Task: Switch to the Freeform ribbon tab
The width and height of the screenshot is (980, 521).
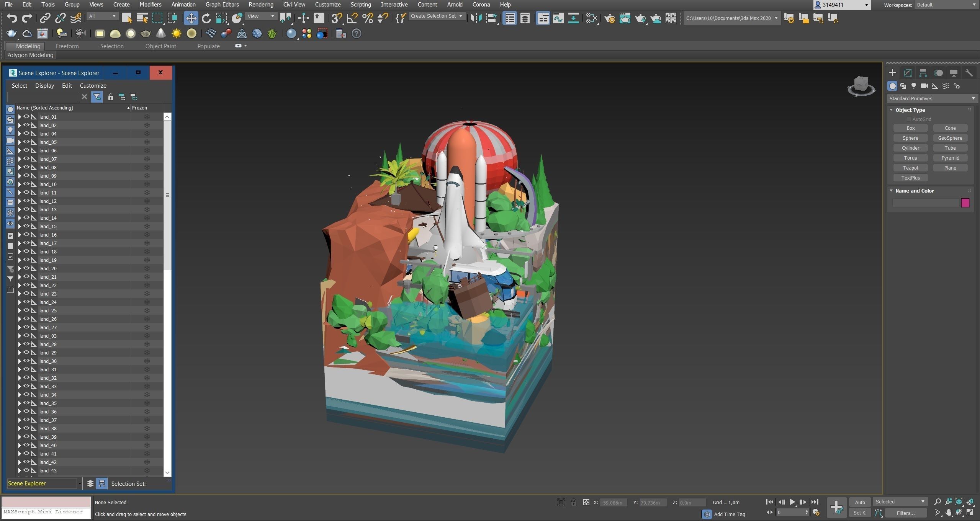Action: point(67,46)
